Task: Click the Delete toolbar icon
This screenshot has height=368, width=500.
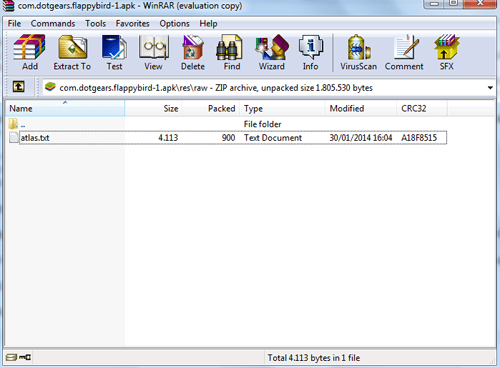Action: pyautogui.click(x=193, y=52)
